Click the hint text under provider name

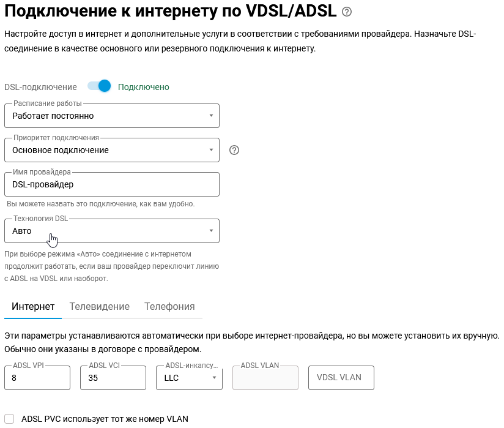pos(100,204)
